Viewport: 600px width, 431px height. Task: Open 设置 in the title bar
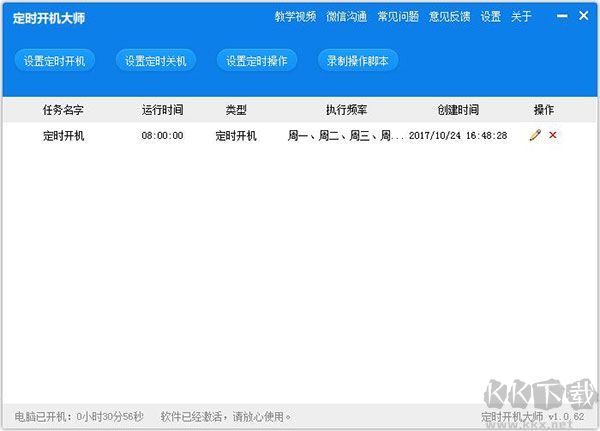(x=490, y=17)
